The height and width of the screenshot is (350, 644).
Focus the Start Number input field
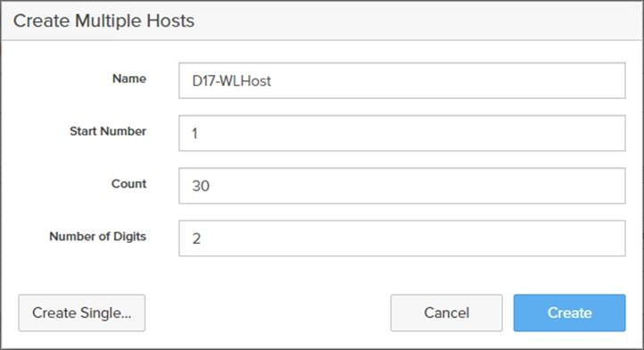pos(402,133)
